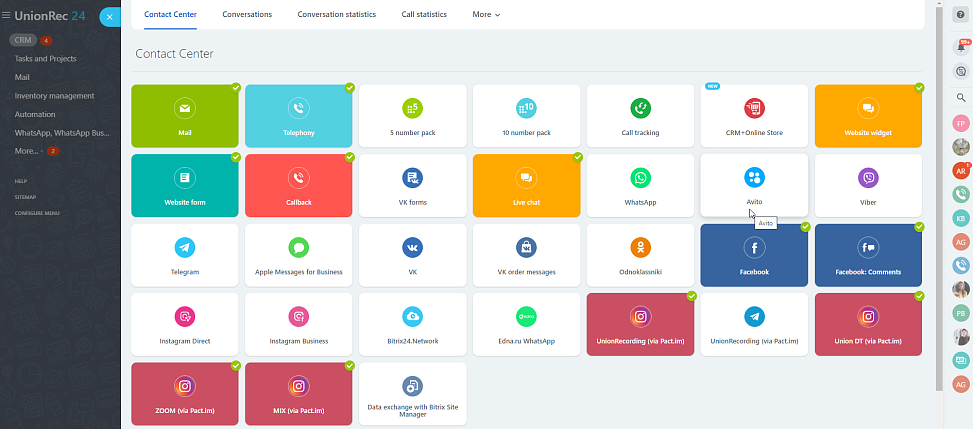Switch to the Contact Center tab
This screenshot has height=429, width=973.
point(170,14)
